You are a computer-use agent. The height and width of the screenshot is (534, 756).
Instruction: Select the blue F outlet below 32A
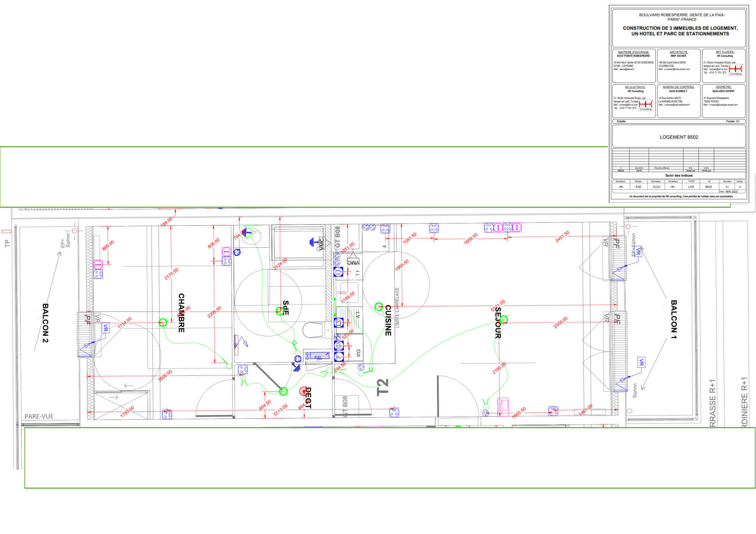(339, 357)
